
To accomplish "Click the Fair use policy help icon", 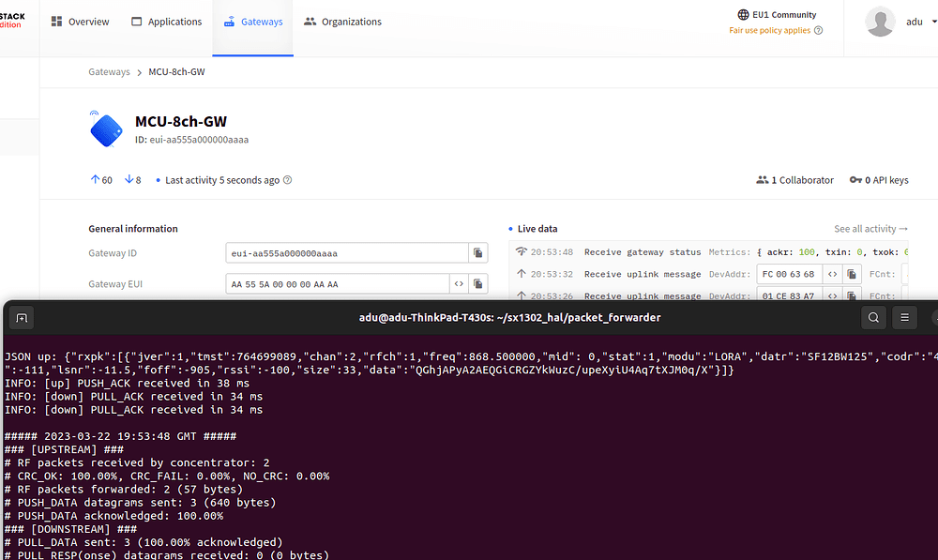I will (x=818, y=31).
